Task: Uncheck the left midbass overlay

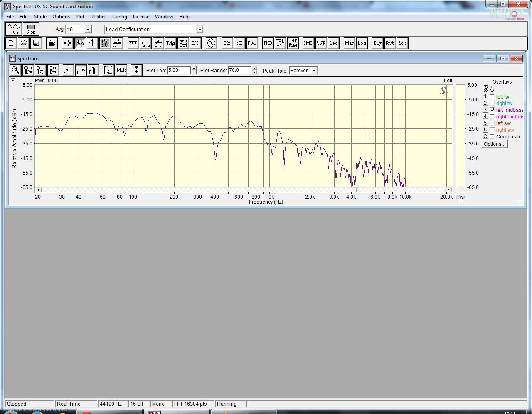Action: (492, 110)
